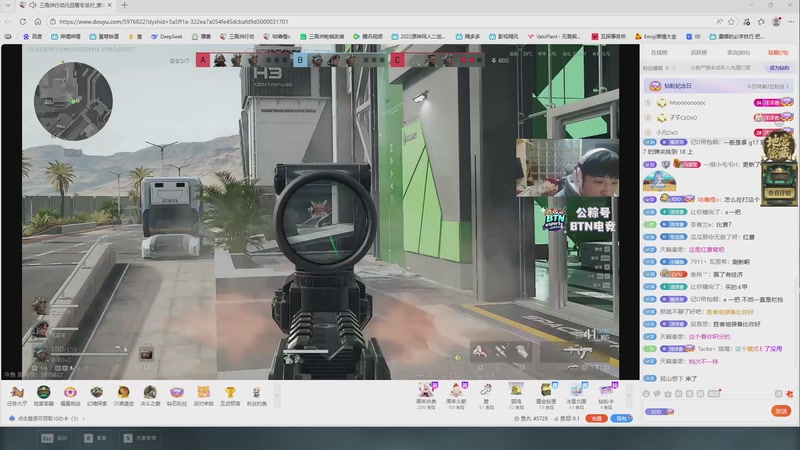Click the 成为钻粉 button
Screen dimensions: 800x450
[x=779, y=67]
